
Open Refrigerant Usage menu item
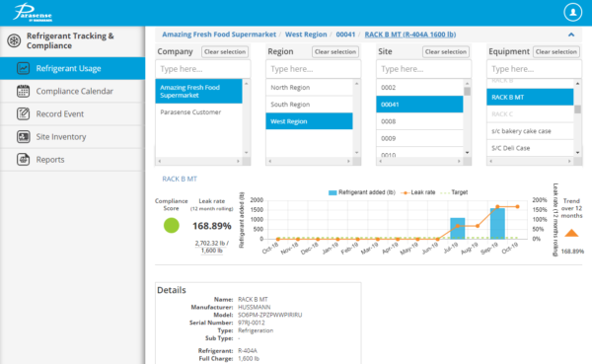pos(72,68)
